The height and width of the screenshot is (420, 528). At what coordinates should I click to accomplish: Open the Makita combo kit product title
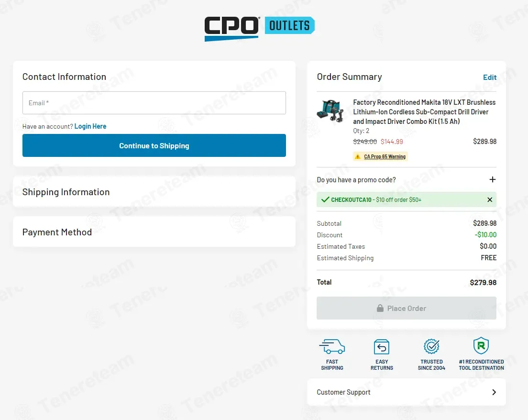tap(424, 112)
